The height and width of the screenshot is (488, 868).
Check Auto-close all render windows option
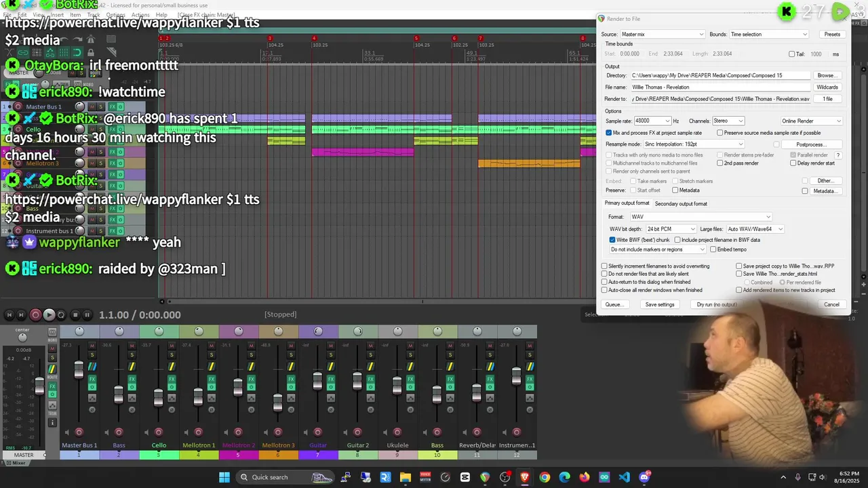[604, 290]
